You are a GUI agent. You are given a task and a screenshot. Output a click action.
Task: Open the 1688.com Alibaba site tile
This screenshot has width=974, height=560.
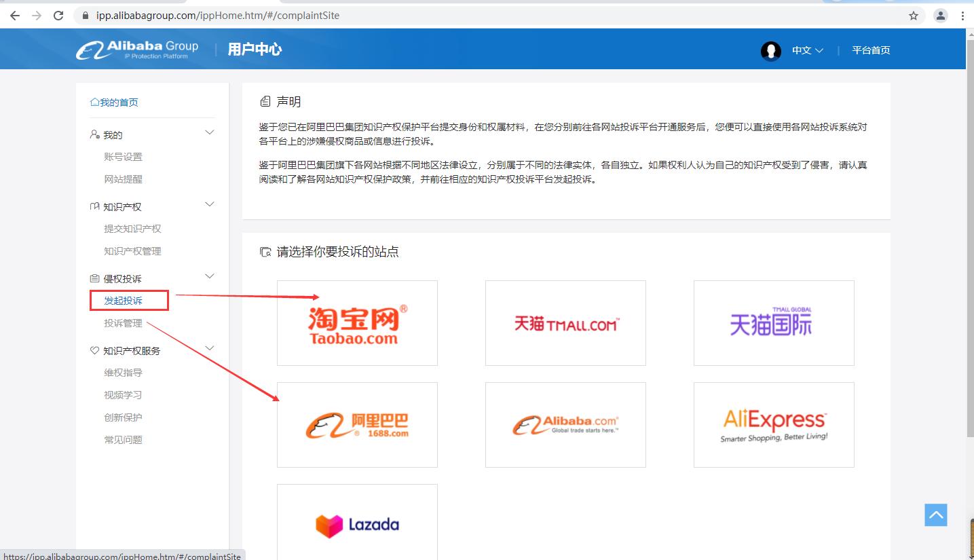[x=356, y=424]
